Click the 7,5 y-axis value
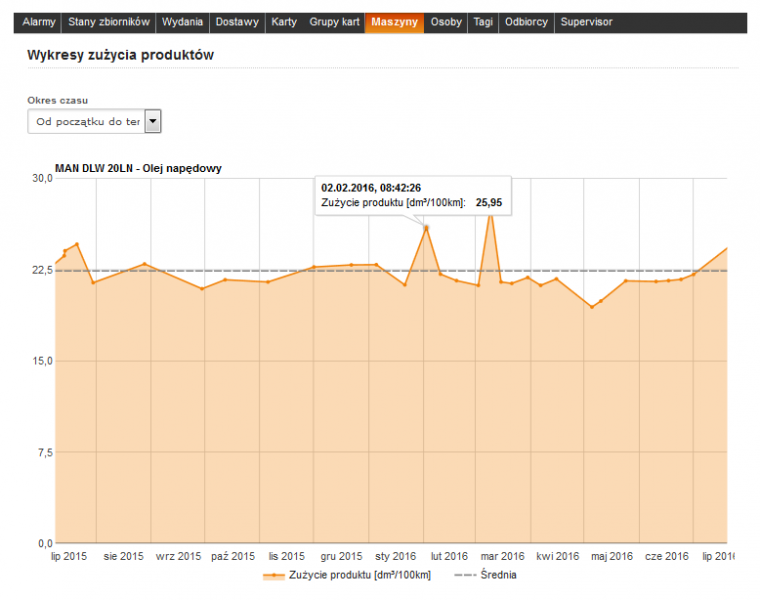 pos(45,453)
